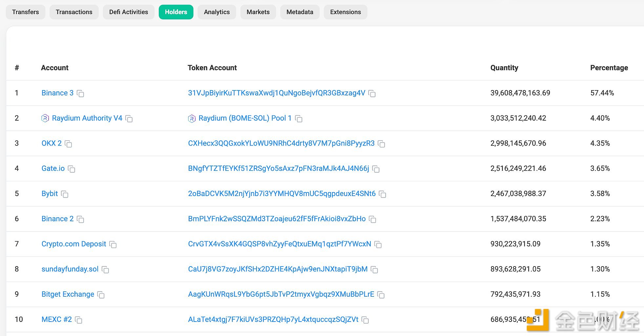Click the Percentage column header
Viewport: 644px width, 336px height.
pos(609,68)
